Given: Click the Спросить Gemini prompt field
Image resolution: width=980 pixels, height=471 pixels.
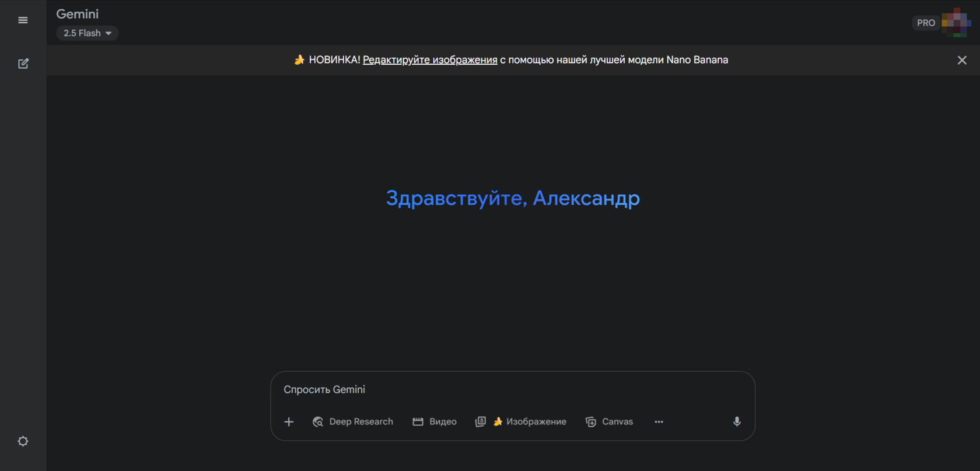Looking at the screenshot, I should point(512,389).
